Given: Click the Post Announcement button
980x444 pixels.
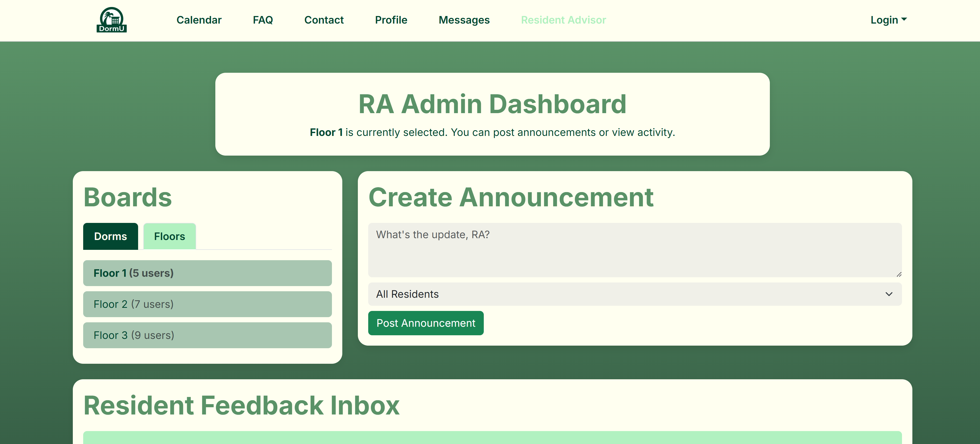Looking at the screenshot, I should (x=426, y=323).
